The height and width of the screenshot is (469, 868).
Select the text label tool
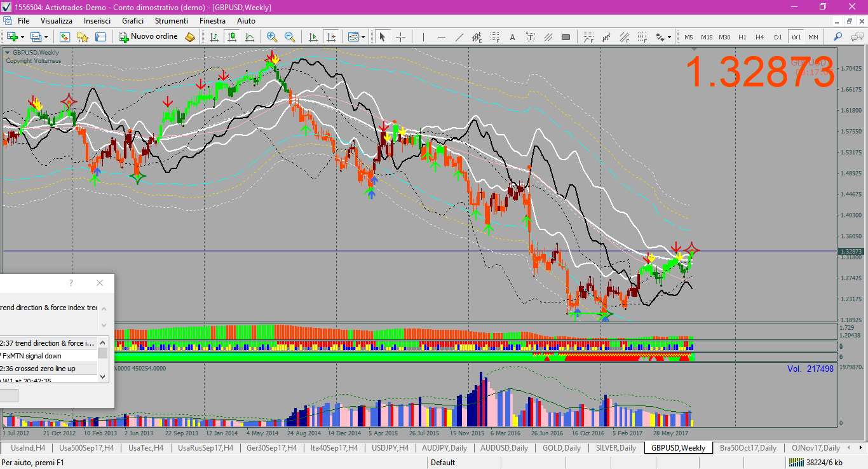(x=531, y=37)
